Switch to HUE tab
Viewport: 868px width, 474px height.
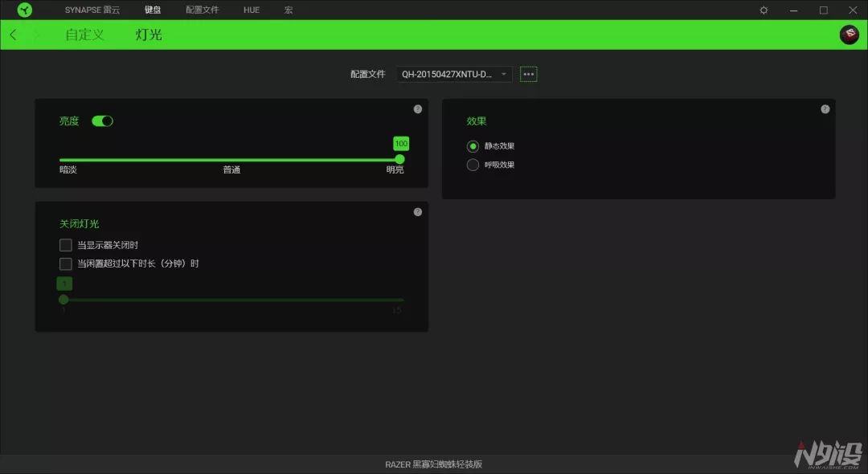tap(252, 10)
